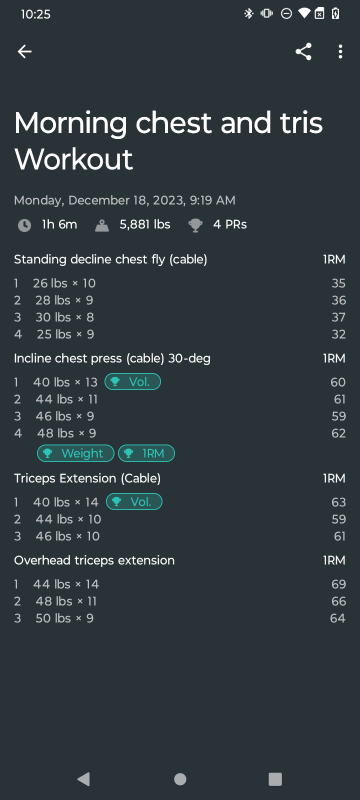Tap the Morning chest and tris Workout title
The width and height of the screenshot is (360, 800).
tap(168, 141)
